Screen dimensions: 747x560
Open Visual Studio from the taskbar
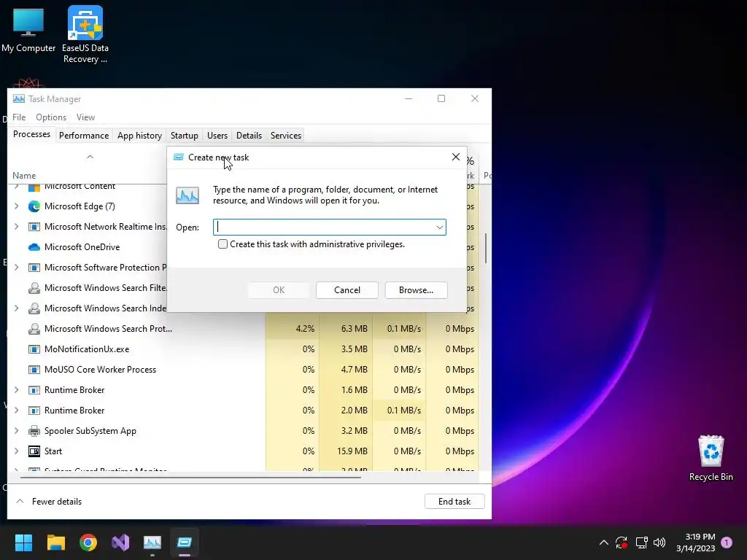pyautogui.click(x=120, y=542)
